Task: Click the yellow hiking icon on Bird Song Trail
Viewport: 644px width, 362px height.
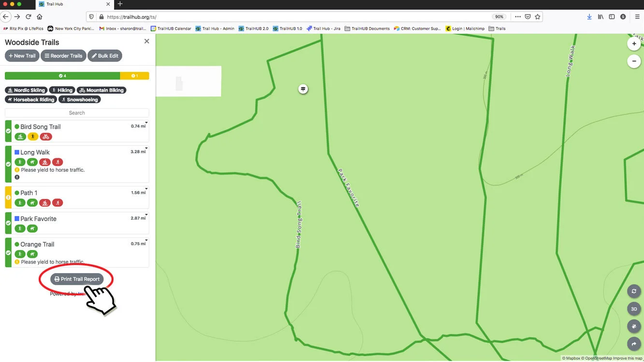Action: click(33, 137)
